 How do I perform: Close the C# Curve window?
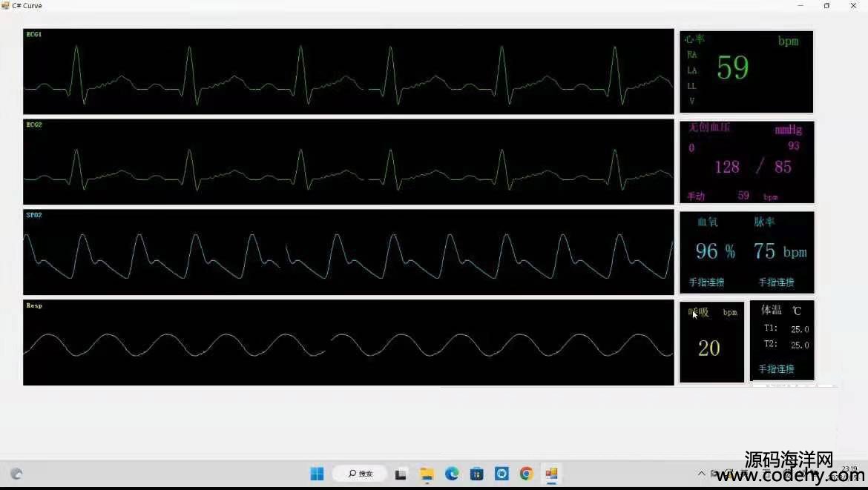click(853, 5)
